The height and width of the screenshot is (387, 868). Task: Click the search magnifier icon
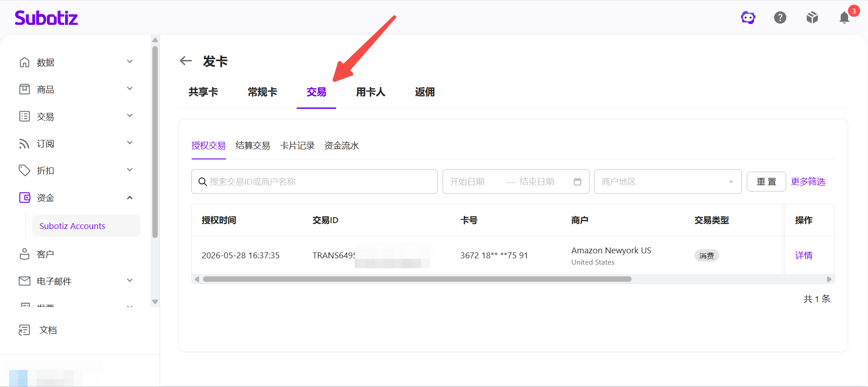coord(203,182)
